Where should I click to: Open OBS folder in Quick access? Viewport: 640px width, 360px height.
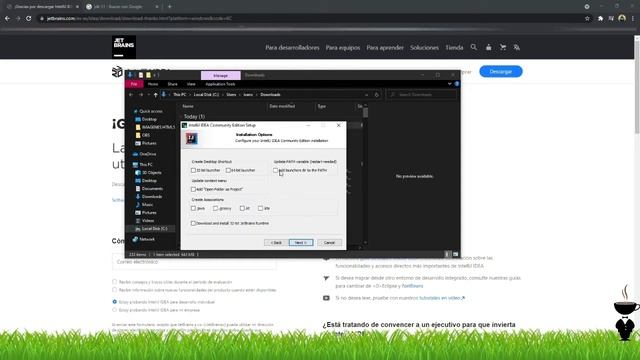point(145,135)
